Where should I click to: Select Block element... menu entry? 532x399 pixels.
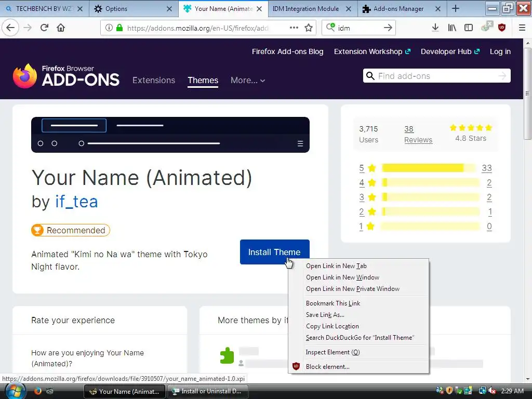358,367
